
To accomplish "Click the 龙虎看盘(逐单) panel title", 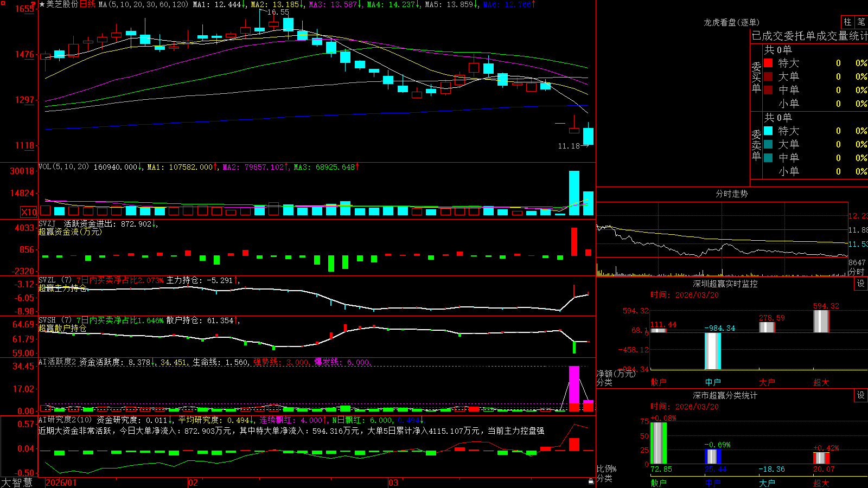I will pos(731,22).
